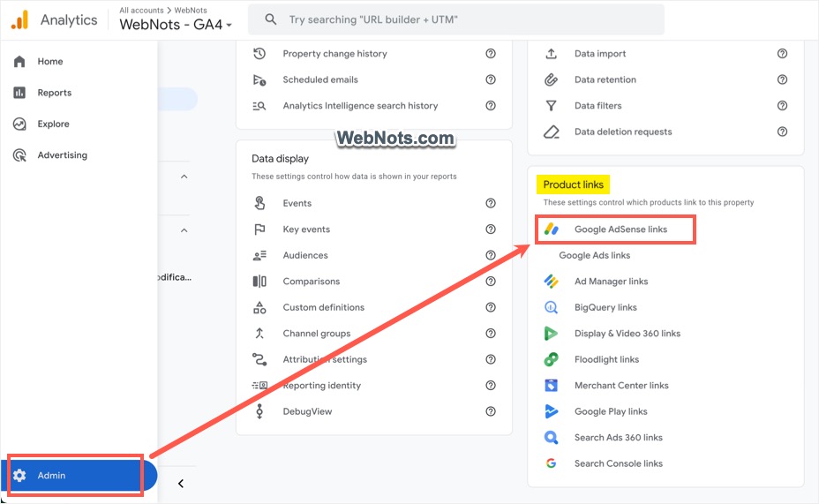Select the Custom definitions label
Image resolution: width=819 pixels, height=504 pixels.
pyautogui.click(x=324, y=308)
